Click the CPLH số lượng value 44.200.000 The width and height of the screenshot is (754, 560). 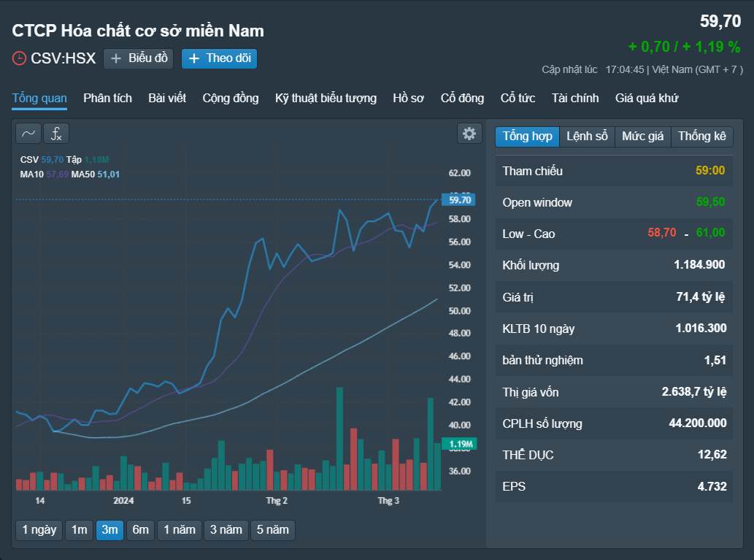point(698,423)
